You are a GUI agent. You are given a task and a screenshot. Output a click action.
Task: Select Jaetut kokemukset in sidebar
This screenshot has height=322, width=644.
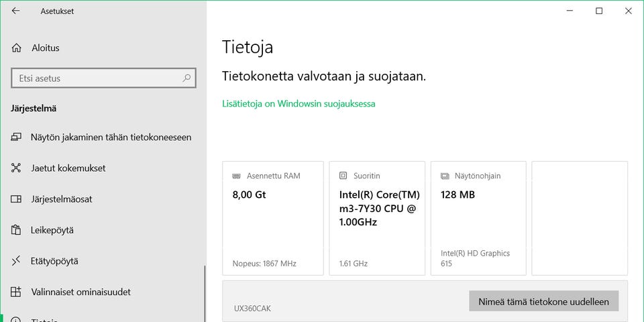click(x=68, y=168)
